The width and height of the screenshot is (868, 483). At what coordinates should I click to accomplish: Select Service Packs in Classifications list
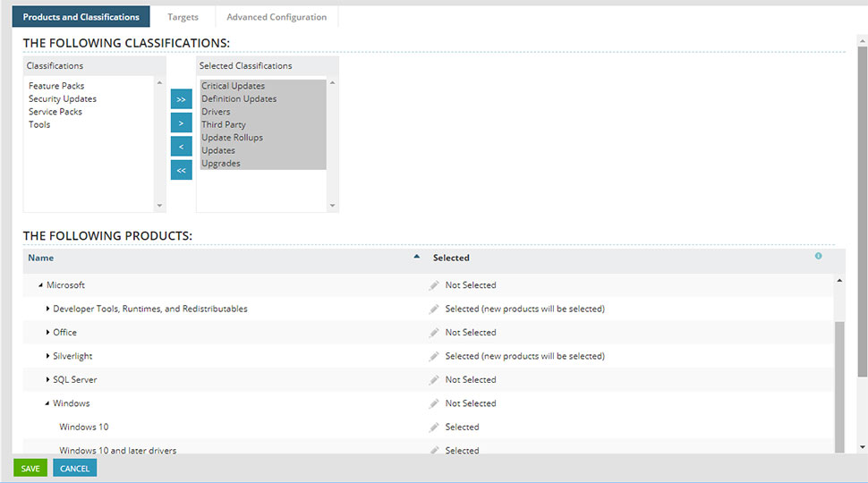pos(55,111)
